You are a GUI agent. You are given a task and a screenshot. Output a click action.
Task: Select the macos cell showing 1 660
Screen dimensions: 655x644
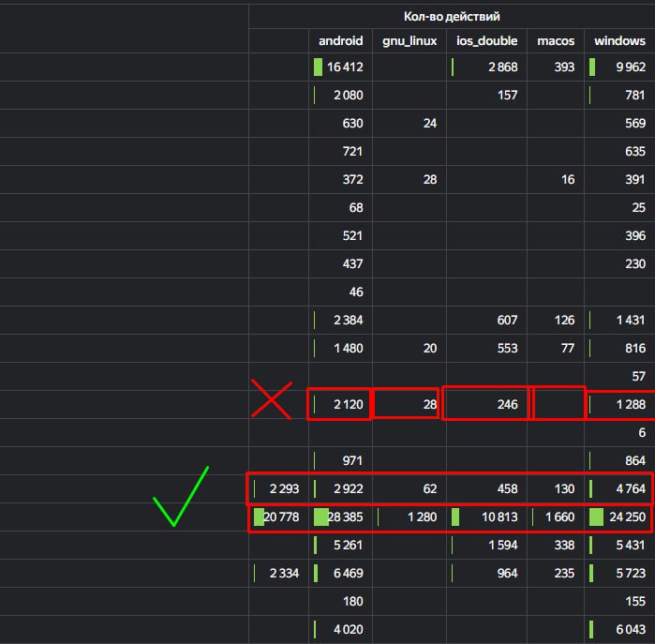point(556,517)
